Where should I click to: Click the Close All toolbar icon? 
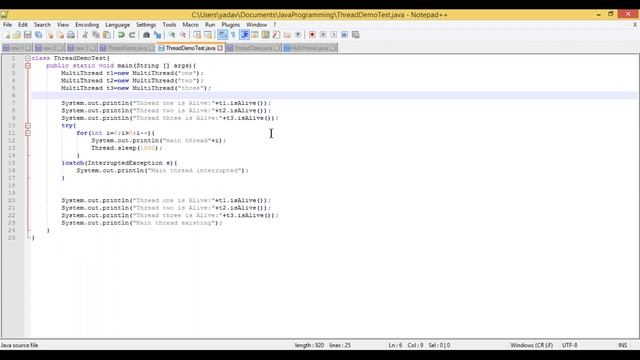point(60,35)
